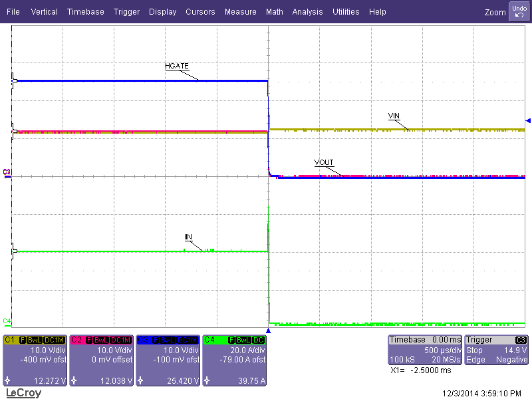Click the Undo button
Viewport: 532px width, 399px height.
(518, 11)
